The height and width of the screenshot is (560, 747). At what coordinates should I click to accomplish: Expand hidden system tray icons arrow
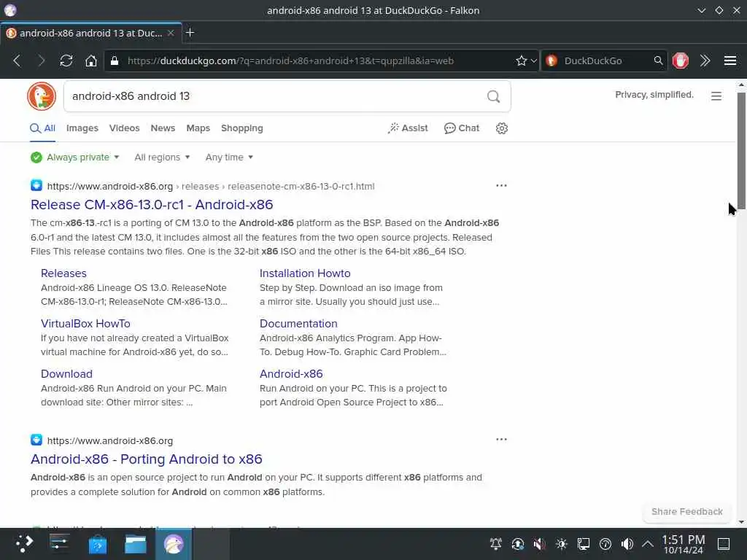point(648,543)
